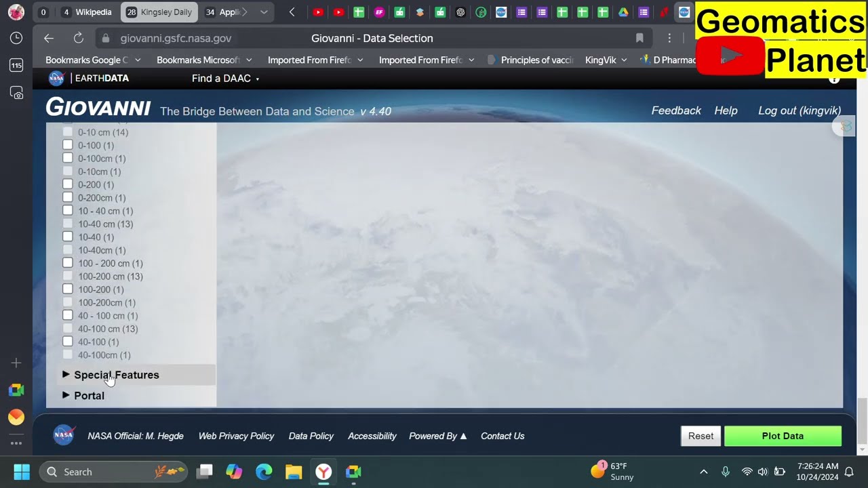Check the 0-100 (1) depth checkbox

click(68, 145)
